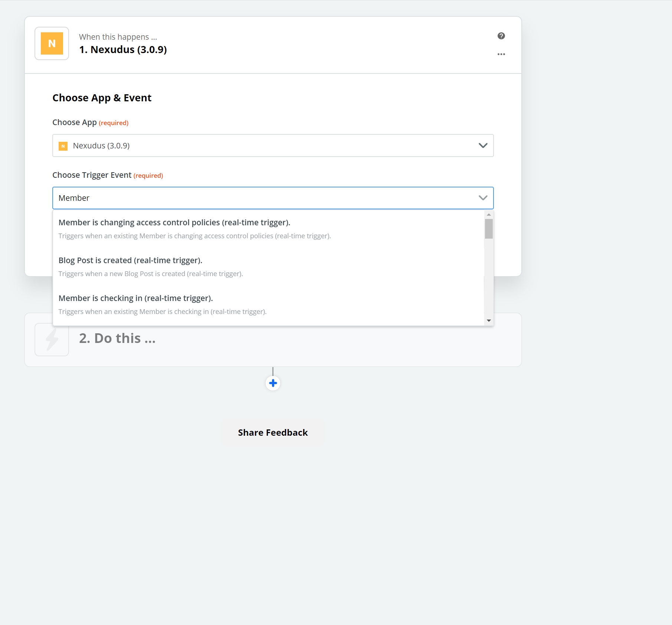Click the 'Choose App' field label
Image resolution: width=672 pixels, height=625 pixels.
(74, 122)
